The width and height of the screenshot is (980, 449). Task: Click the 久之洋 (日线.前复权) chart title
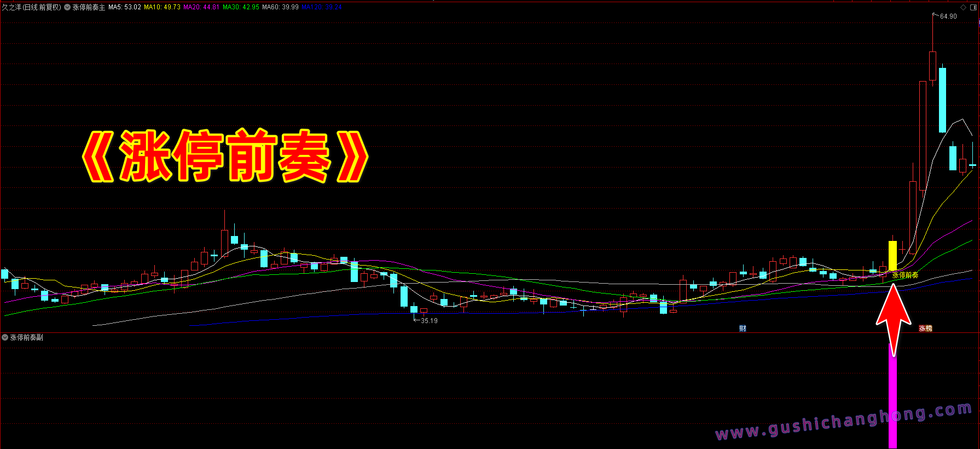31,8
